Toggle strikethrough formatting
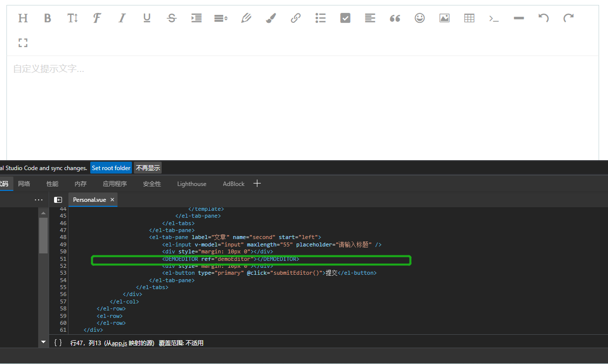This screenshot has width=608, height=364. 172,18
